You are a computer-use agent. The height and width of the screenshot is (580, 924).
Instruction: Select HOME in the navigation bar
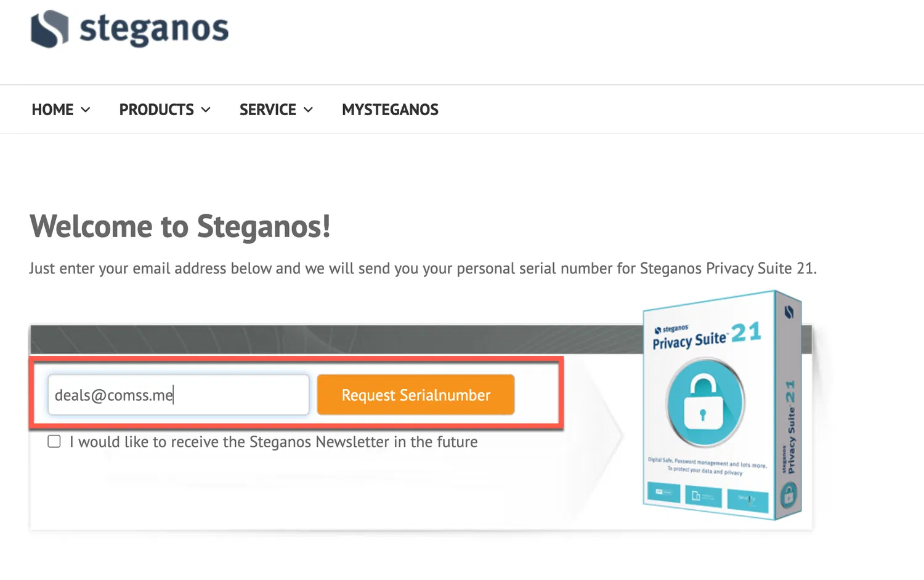pos(52,109)
